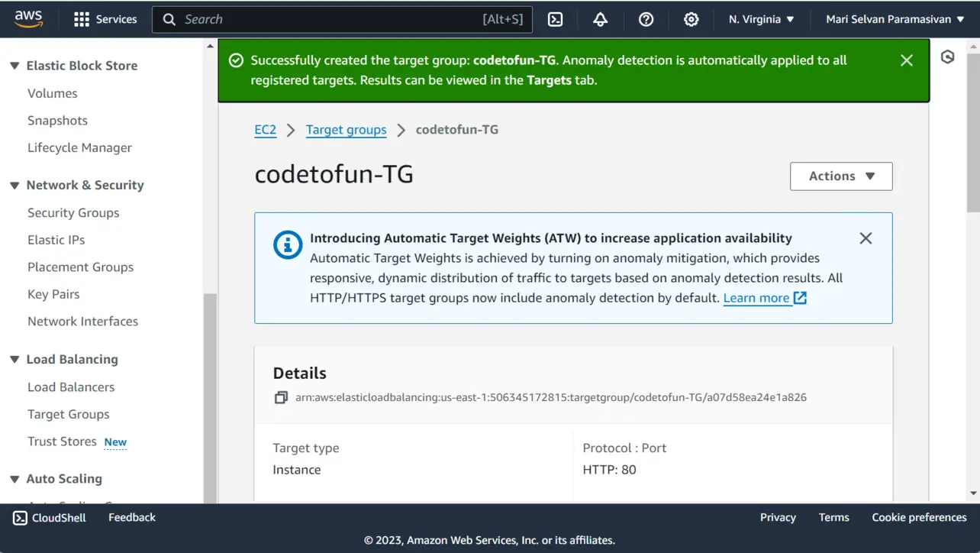The width and height of the screenshot is (980, 553).
Task: Open Placement Groups
Action: (x=80, y=267)
